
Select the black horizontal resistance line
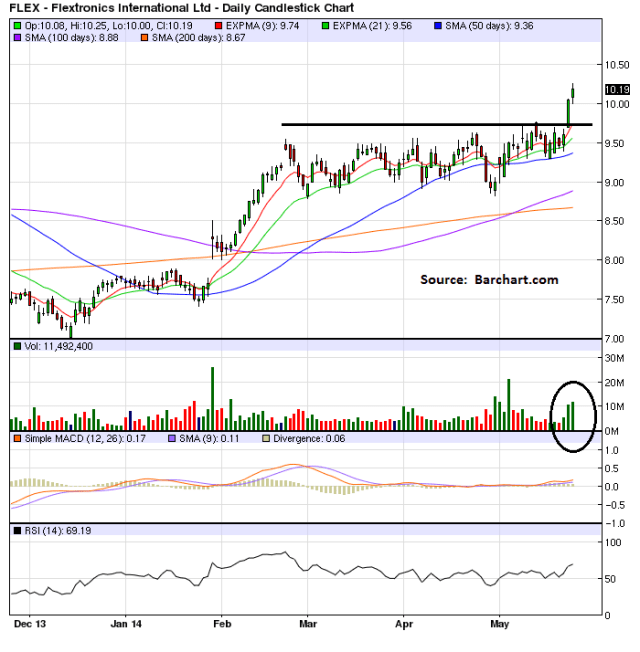(420, 124)
